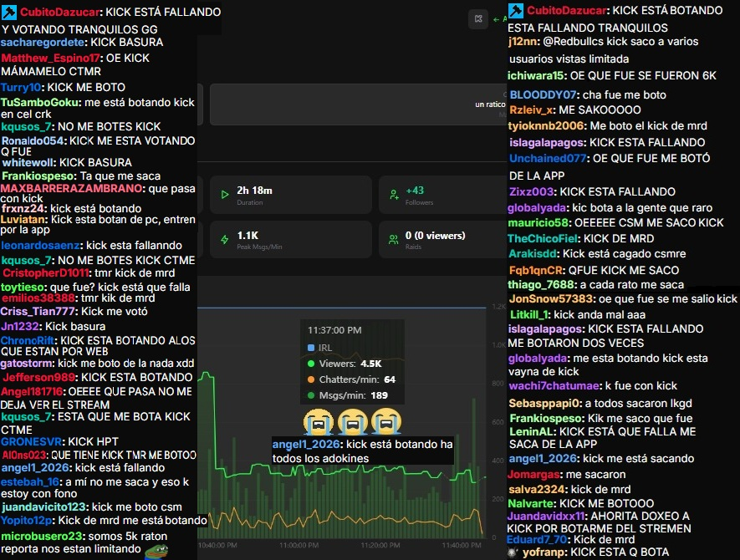740x560 pixels.
Task: Click green Viewers legend dot in tooltip
Action: point(311,364)
